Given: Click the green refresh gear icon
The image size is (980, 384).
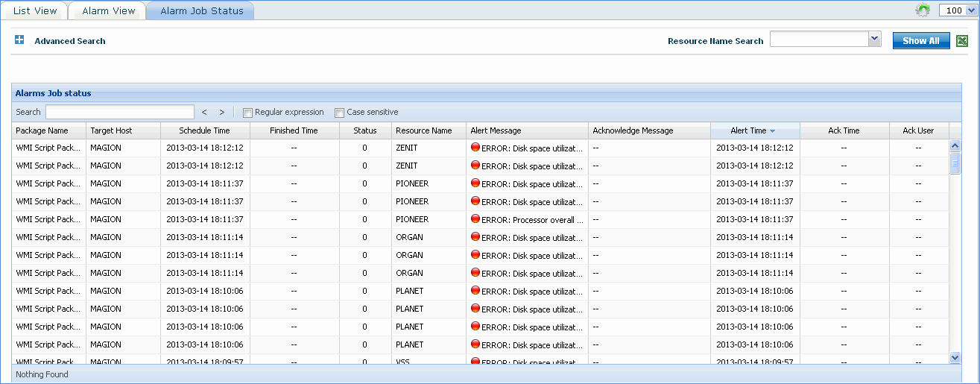Looking at the screenshot, I should tap(923, 10).
